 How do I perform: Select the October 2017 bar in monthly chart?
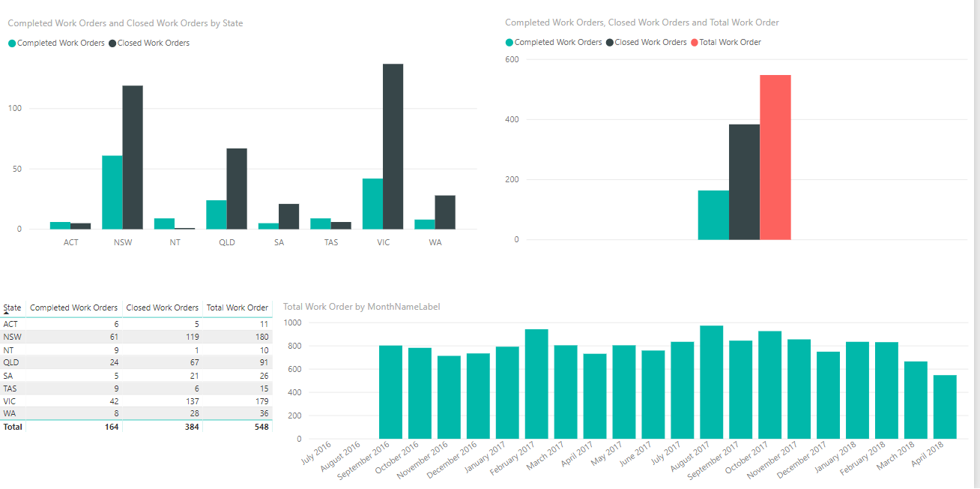click(770, 385)
